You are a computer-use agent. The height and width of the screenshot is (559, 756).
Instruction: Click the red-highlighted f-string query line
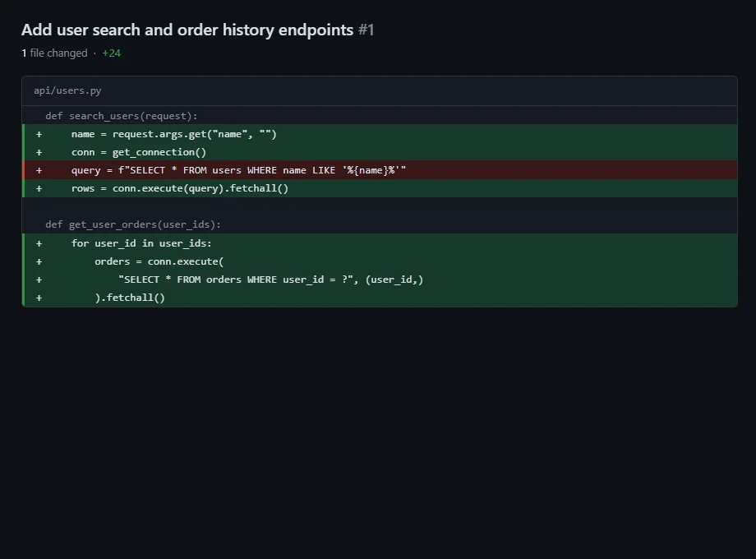380,170
